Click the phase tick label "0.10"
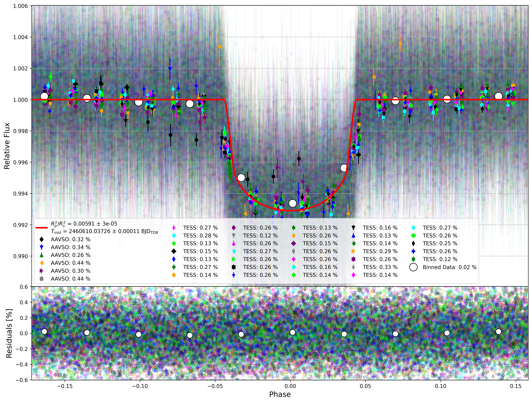Image resolution: width=532 pixels, height=402 pixels. (x=441, y=386)
